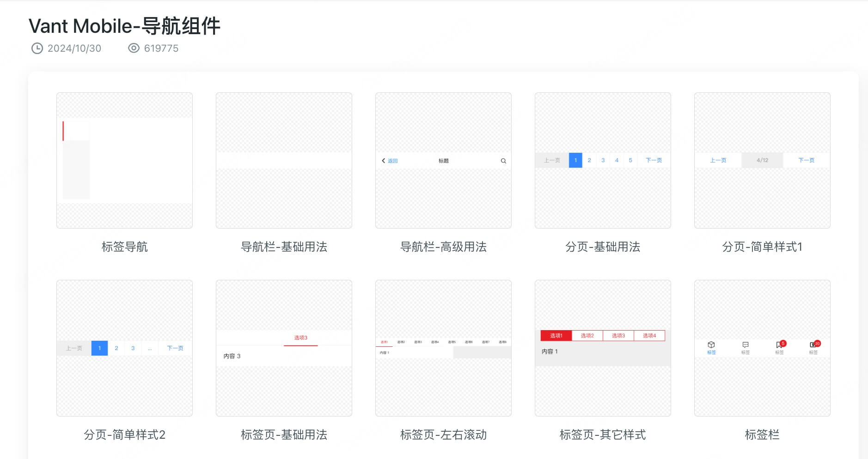Click the 分页-基础用法 caption

point(603,247)
